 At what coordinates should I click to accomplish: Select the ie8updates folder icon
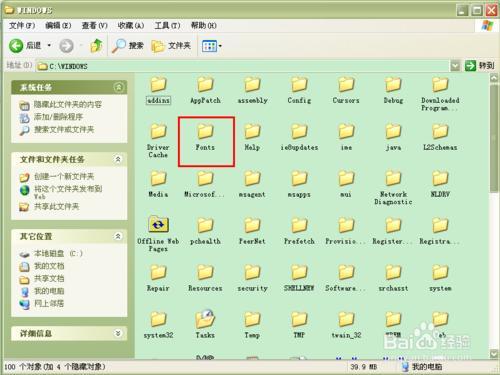pyautogui.click(x=299, y=132)
